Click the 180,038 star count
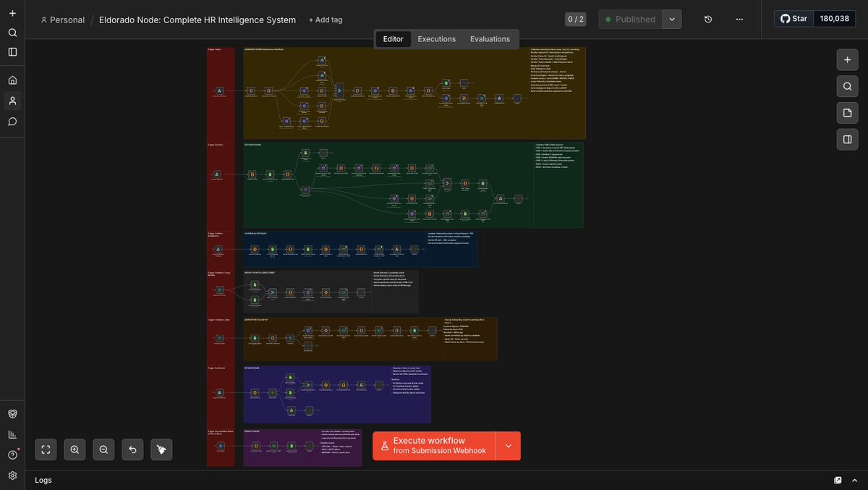 pyautogui.click(x=834, y=19)
